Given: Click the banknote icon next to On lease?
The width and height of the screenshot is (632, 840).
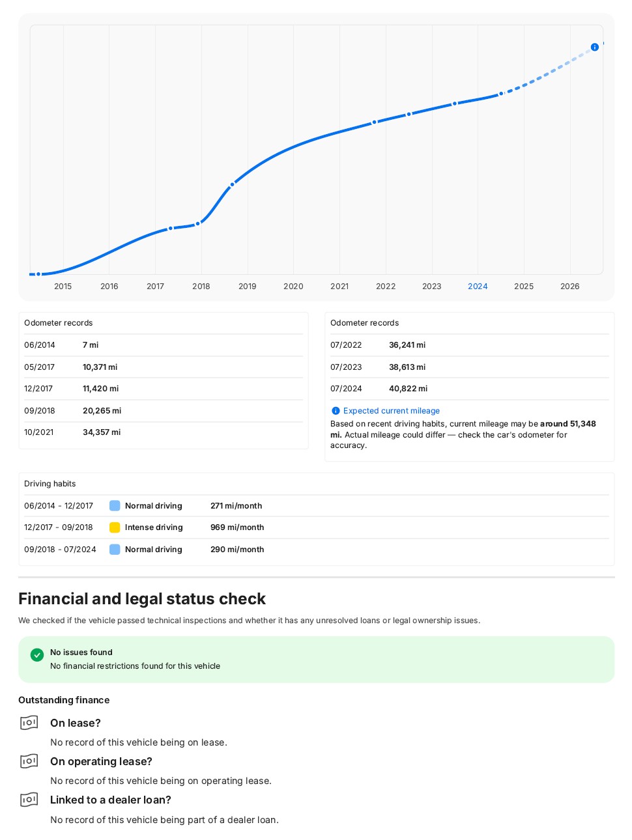Looking at the screenshot, I should pos(29,723).
